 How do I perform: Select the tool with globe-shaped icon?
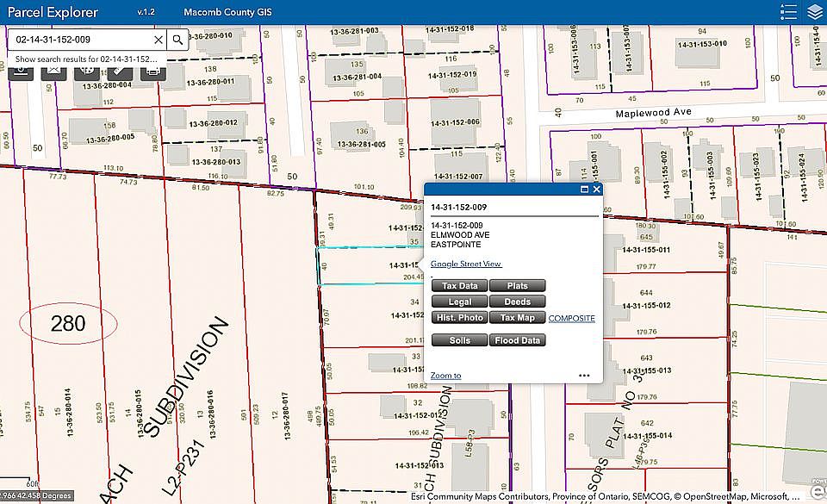pyautogui.click(x=87, y=72)
